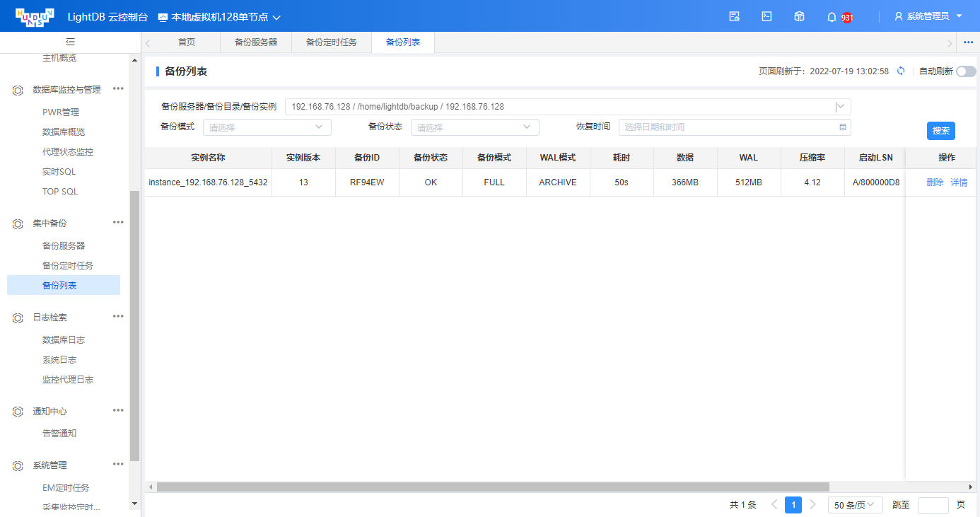
Task: Open TOP SQL in the sidebar
Action: pos(60,192)
